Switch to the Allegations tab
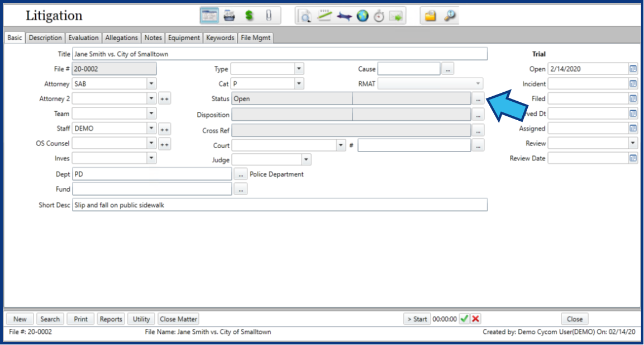 click(x=121, y=37)
